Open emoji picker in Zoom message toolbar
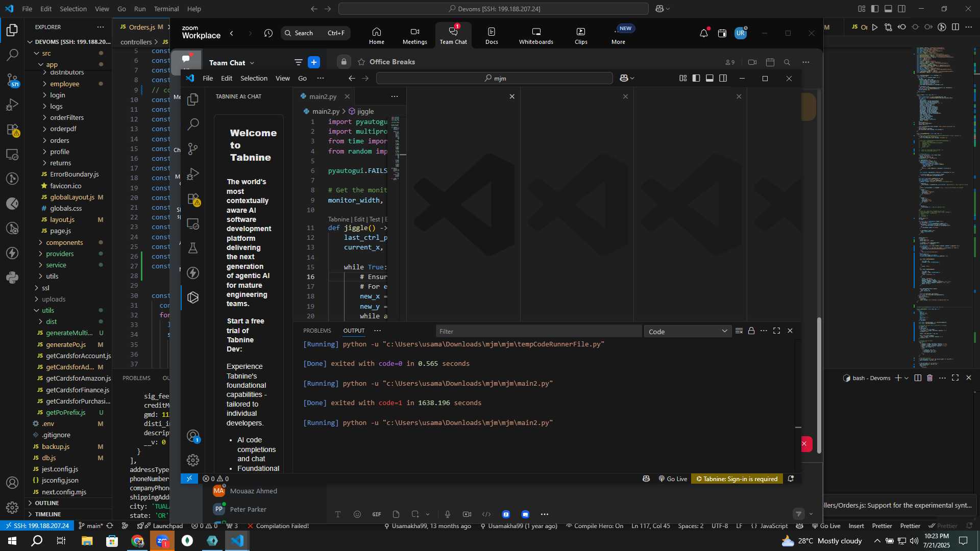980x551 pixels. (357, 514)
